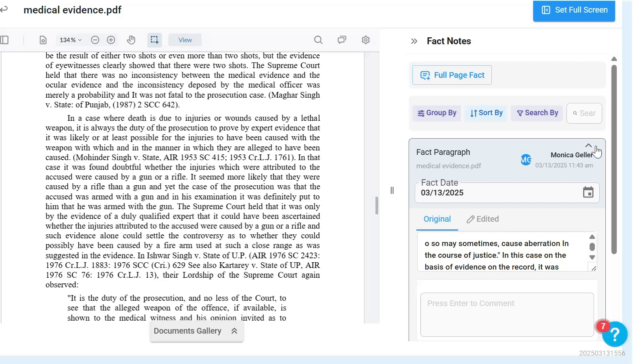
Task: Click the medical evidence.pdf title text
Action: point(73,10)
